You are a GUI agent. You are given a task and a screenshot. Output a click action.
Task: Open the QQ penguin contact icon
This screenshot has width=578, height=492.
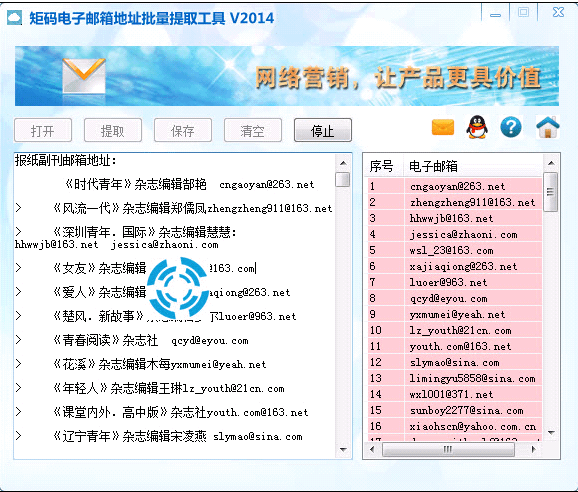pyautogui.click(x=477, y=127)
